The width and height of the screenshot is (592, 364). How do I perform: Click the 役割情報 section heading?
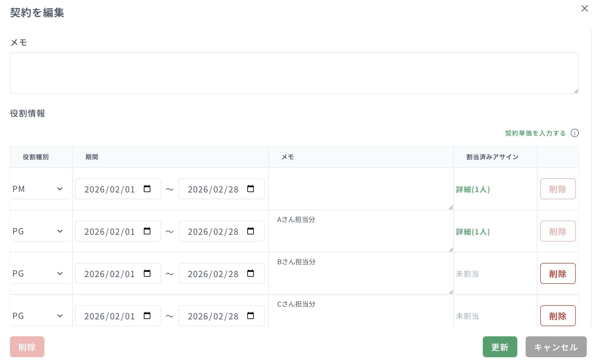tap(27, 113)
